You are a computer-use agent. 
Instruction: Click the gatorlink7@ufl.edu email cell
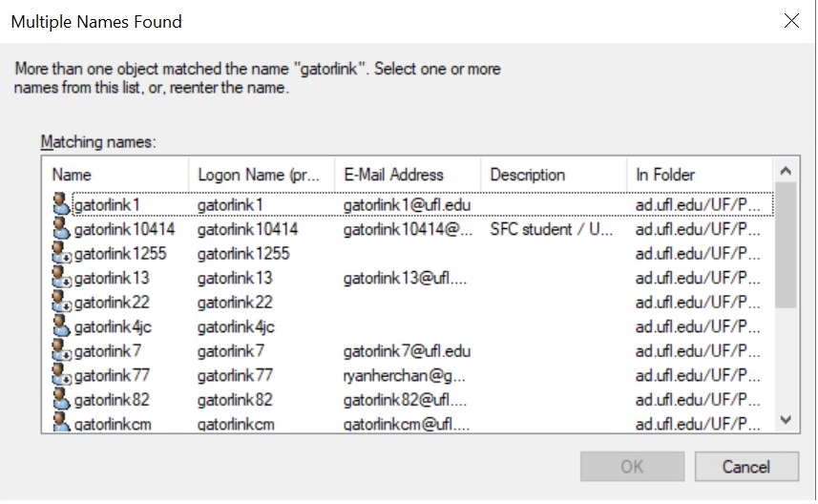pyautogui.click(x=407, y=351)
